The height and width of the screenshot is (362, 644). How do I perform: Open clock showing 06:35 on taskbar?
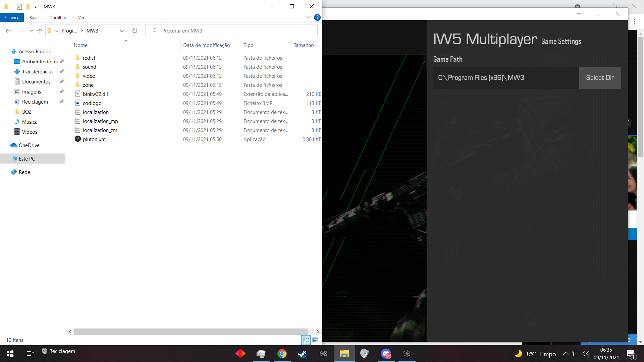pos(606,354)
